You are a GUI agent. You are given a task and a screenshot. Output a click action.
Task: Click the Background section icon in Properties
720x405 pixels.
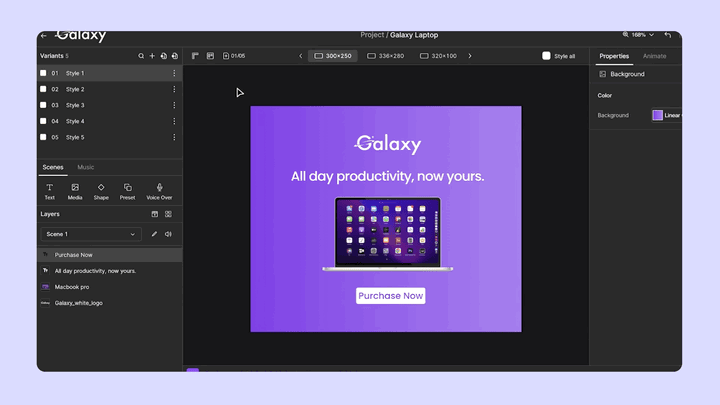(602, 74)
